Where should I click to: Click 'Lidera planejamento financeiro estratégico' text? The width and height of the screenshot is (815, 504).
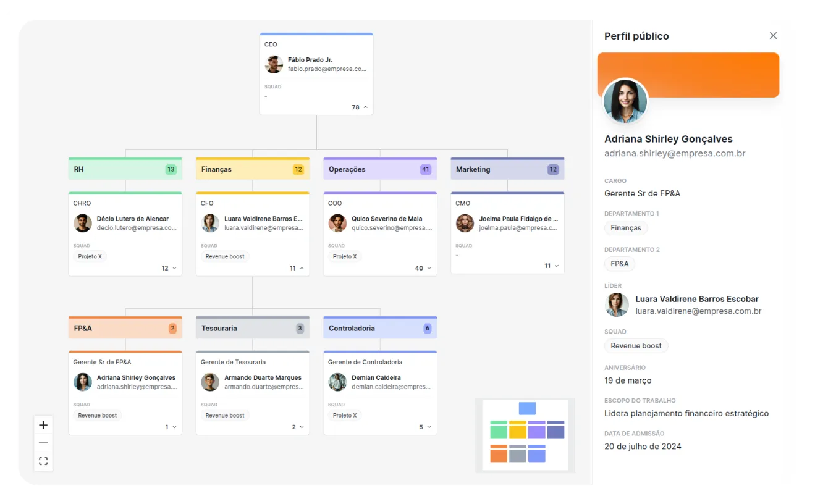[686, 413]
